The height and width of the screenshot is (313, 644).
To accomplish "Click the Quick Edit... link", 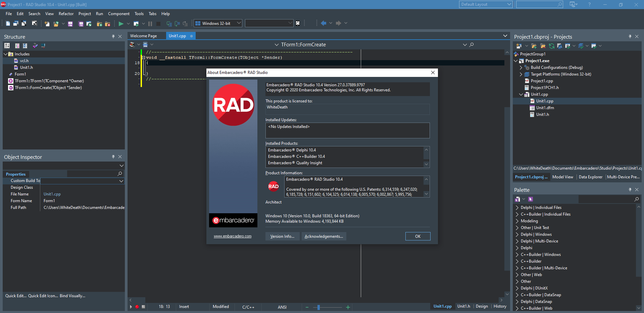I will point(16,296).
